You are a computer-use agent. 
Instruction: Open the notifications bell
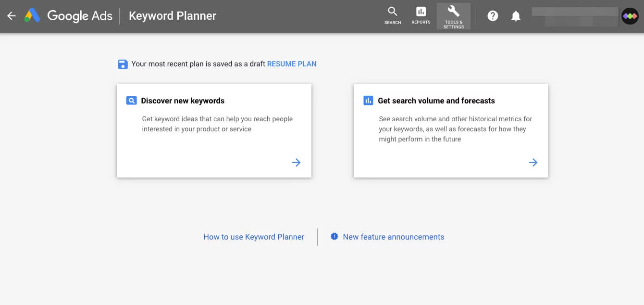(516, 16)
